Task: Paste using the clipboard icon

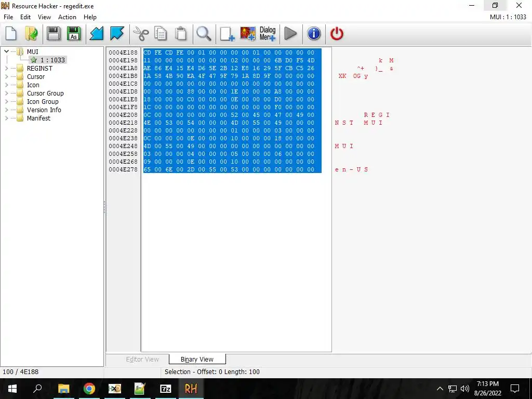Action: pos(181,34)
